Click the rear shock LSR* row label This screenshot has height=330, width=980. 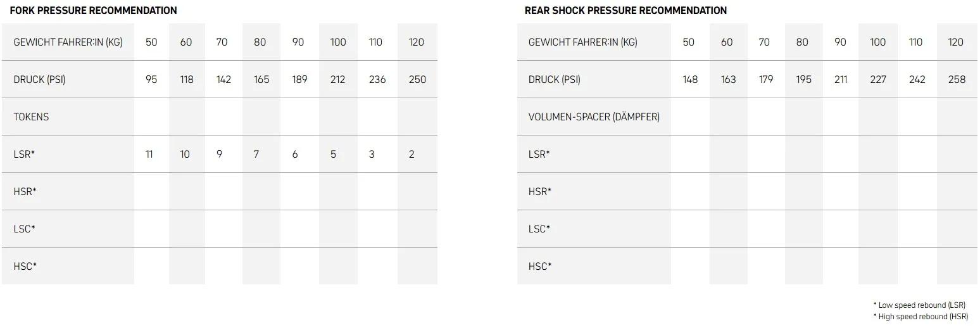(x=539, y=154)
